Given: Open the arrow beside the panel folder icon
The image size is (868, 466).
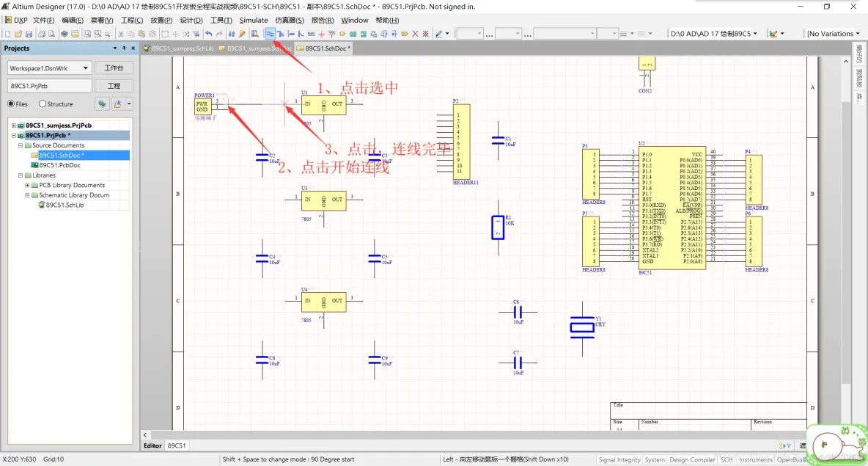Looking at the screenshot, I should (x=129, y=103).
